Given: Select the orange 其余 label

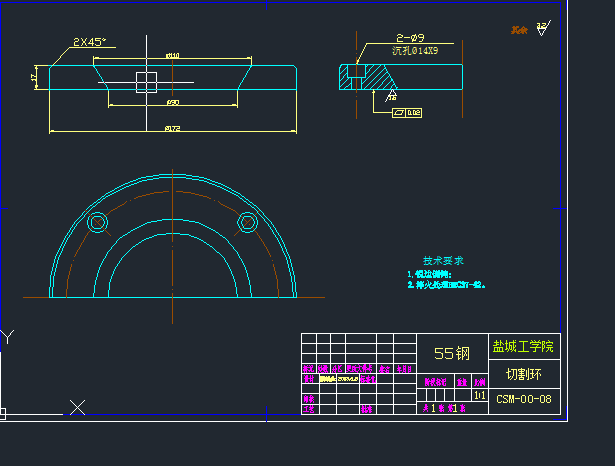Looking at the screenshot, I should (519, 30).
